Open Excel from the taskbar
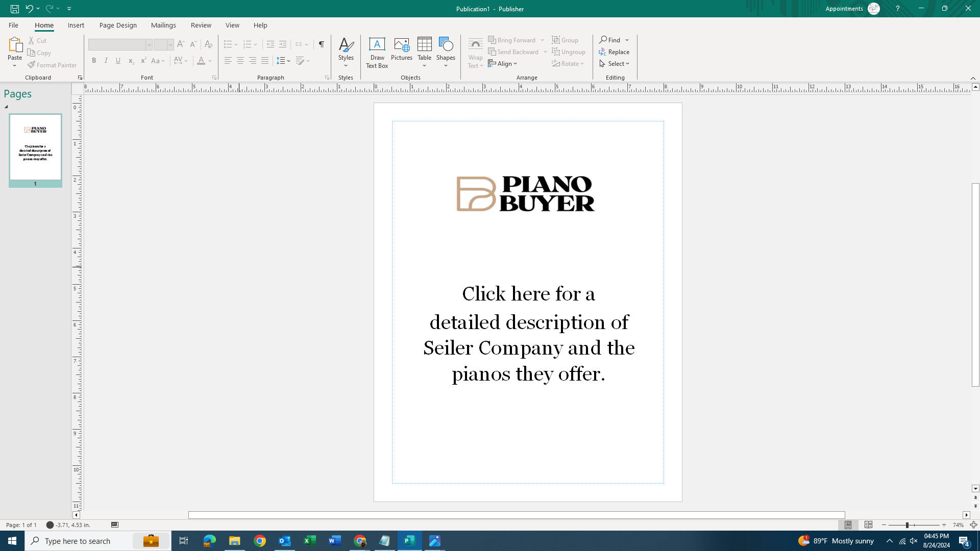The height and width of the screenshot is (551, 980). tap(310, 541)
